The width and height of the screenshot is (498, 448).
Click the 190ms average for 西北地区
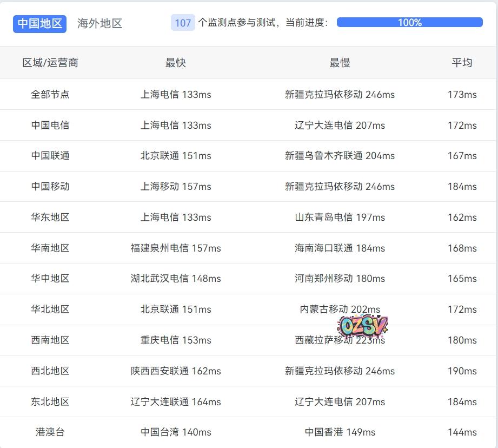pos(462,371)
